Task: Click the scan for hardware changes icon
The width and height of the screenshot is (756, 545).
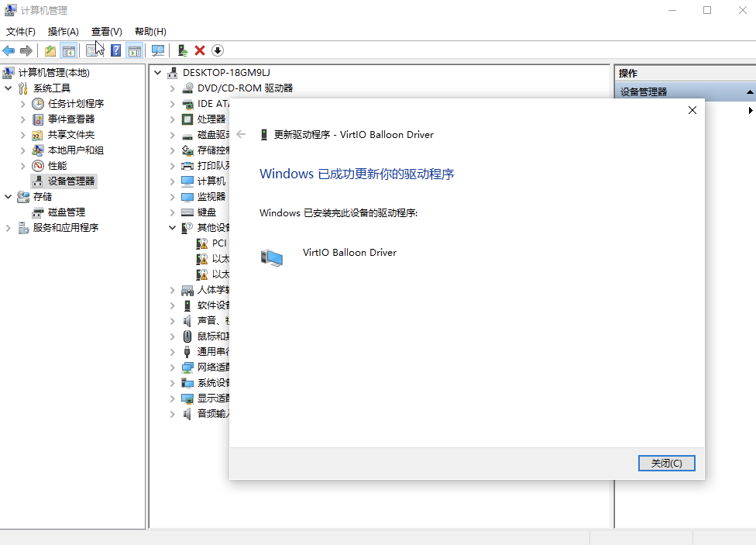Action: pyautogui.click(x=158, y=50)
